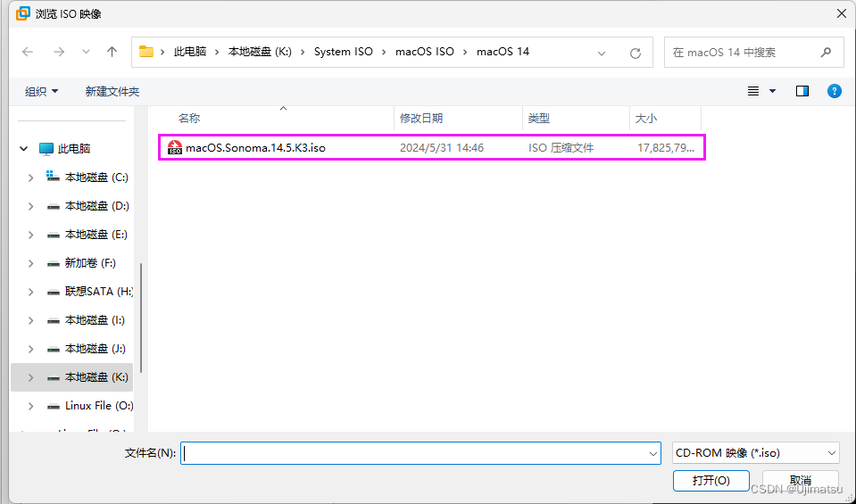Select 本地磁盘 (K:) in address path

click(260, 52)
